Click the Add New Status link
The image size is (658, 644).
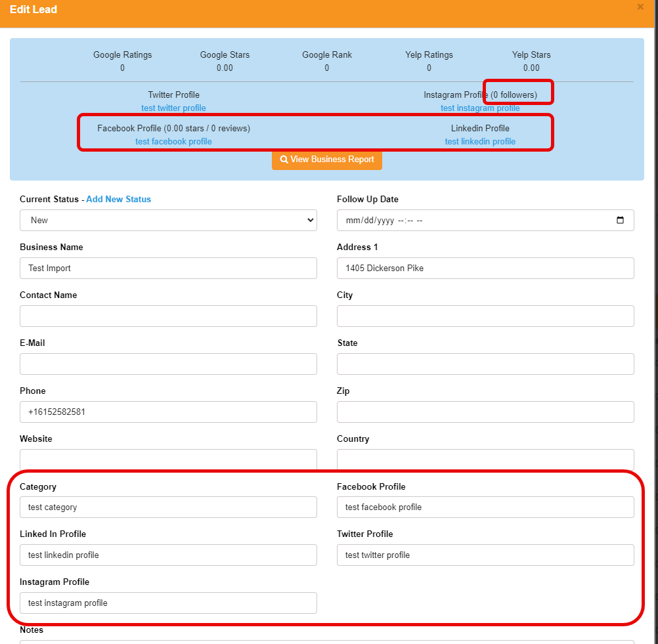coord(118,199)
